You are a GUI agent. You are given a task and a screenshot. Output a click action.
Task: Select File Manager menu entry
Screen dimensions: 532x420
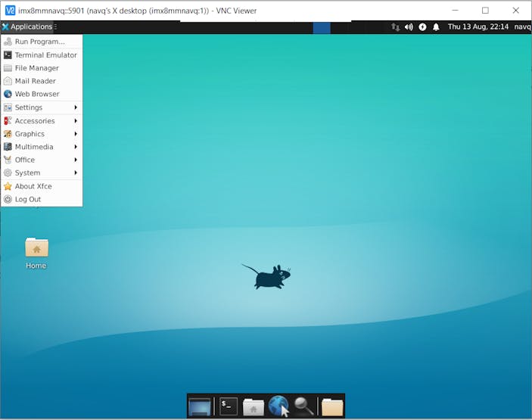click(x=42, y=68)
